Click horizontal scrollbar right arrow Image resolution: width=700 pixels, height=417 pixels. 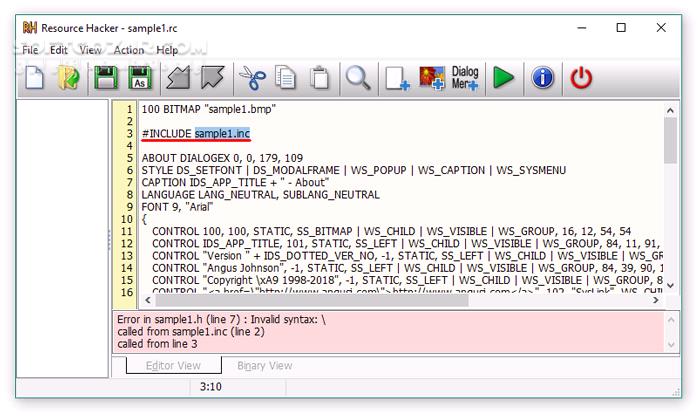pos(656,300)
